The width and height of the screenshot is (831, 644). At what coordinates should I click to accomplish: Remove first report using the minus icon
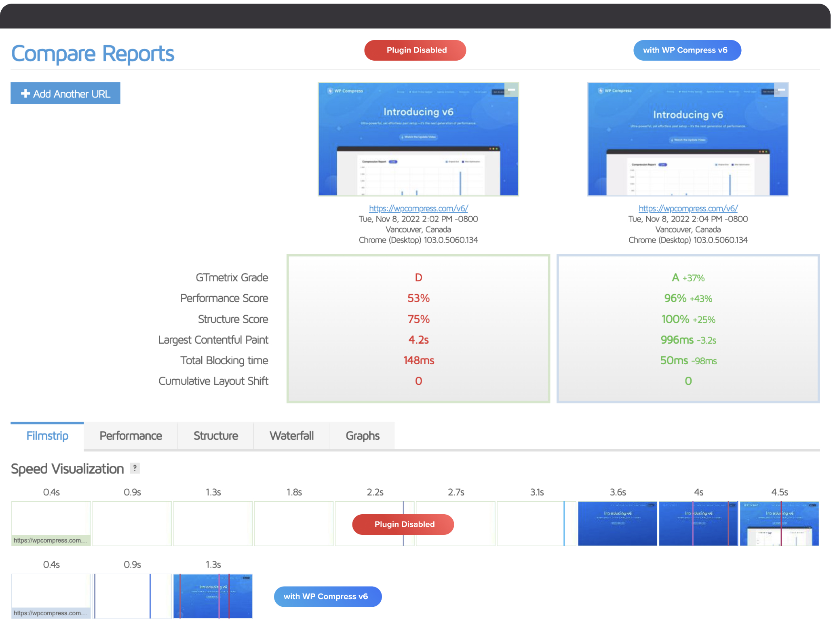[x=511, y=90]
